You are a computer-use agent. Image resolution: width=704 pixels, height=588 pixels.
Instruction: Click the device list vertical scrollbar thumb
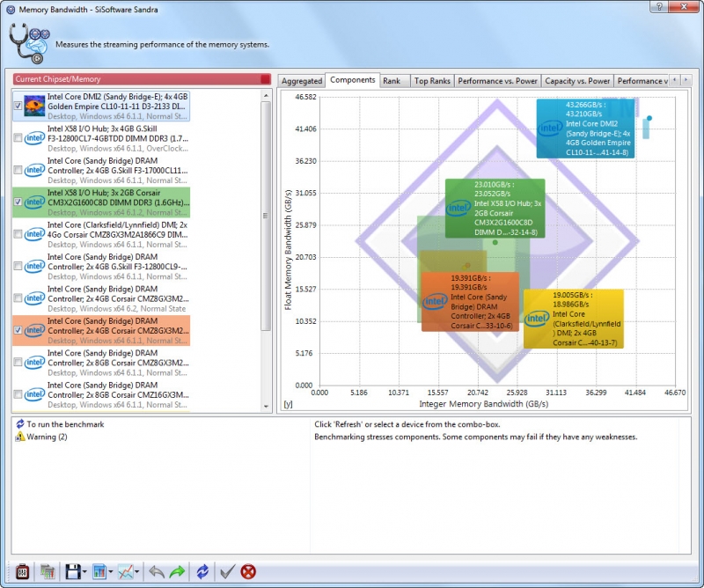266,216
